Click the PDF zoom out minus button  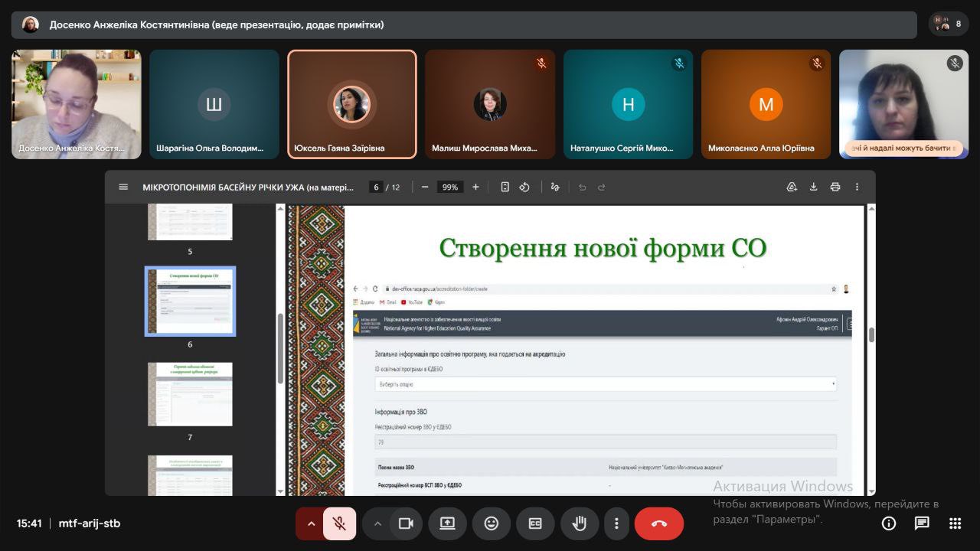pos(425,187)
